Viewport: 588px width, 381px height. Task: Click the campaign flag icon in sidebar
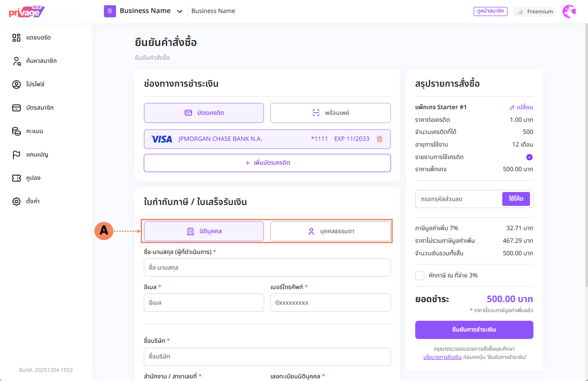16,155
